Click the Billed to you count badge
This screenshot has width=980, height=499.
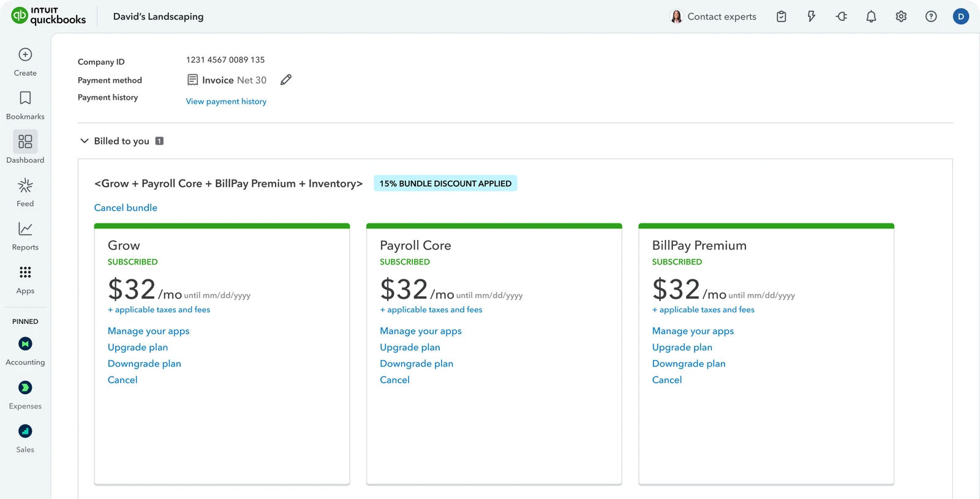[x=159, y=141]
